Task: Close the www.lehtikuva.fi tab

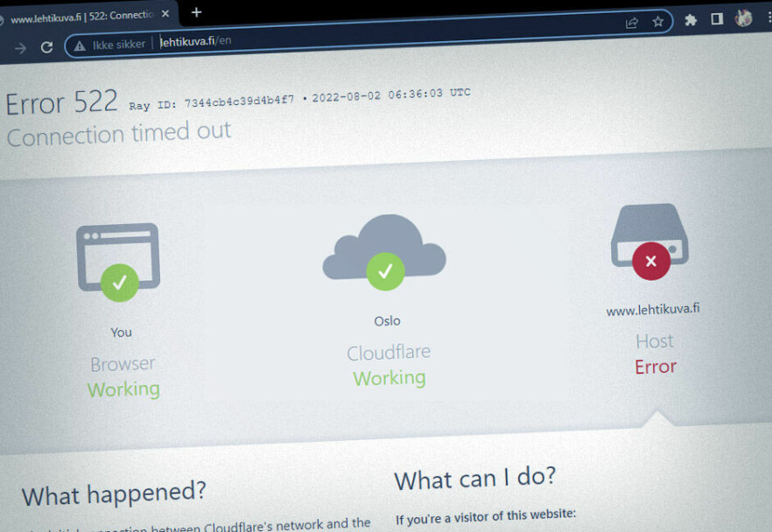Action: pyautogui.click(x=166, y=14)
